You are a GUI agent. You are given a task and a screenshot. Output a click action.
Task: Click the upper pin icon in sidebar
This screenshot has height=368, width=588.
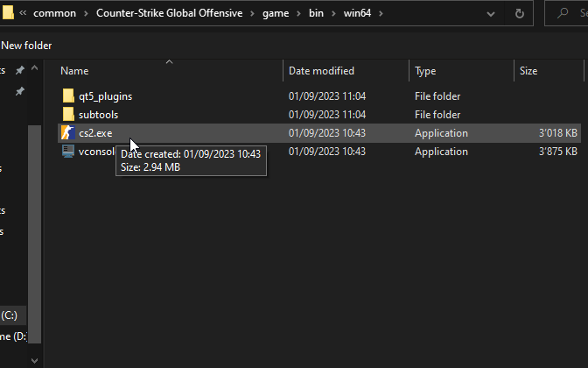click(x=20, y=71)
